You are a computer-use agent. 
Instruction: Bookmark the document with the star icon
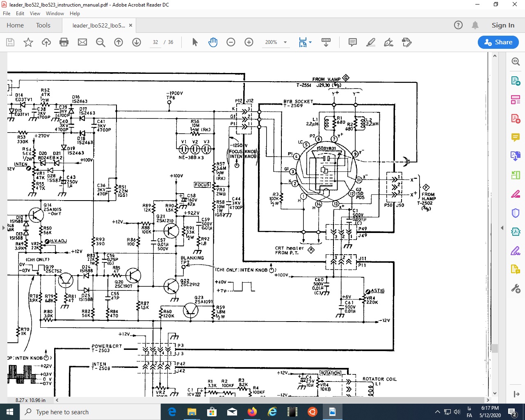pos(28,42)
